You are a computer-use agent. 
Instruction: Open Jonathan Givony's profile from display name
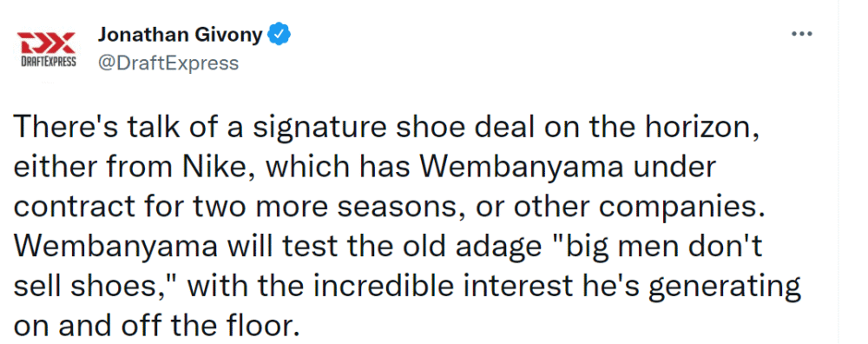click(x=181, y=35)
